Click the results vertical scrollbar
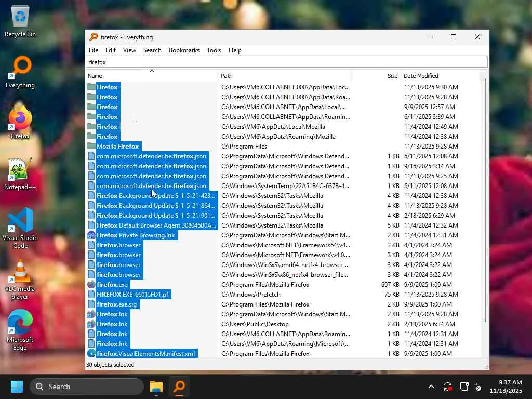 point(485,200)
